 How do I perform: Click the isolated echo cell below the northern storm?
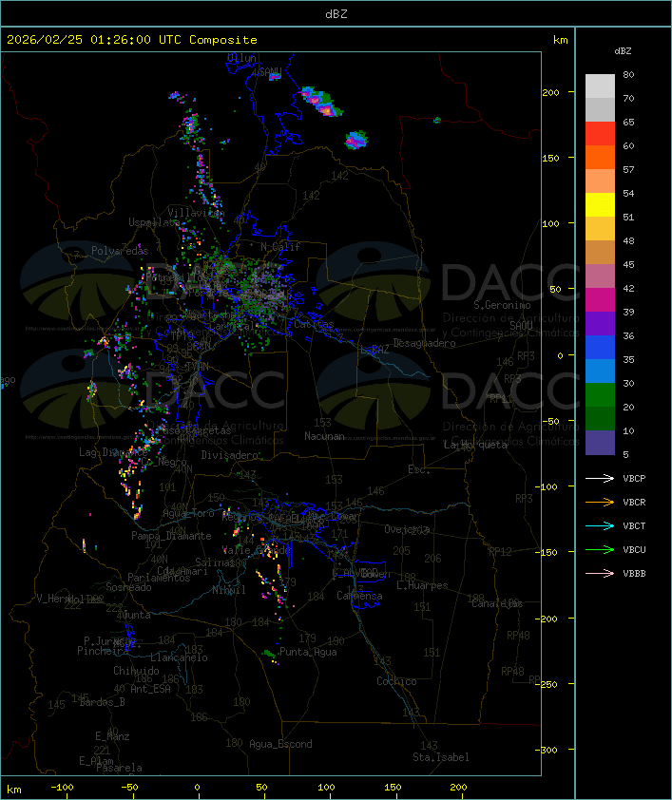(x=356, y=140)
